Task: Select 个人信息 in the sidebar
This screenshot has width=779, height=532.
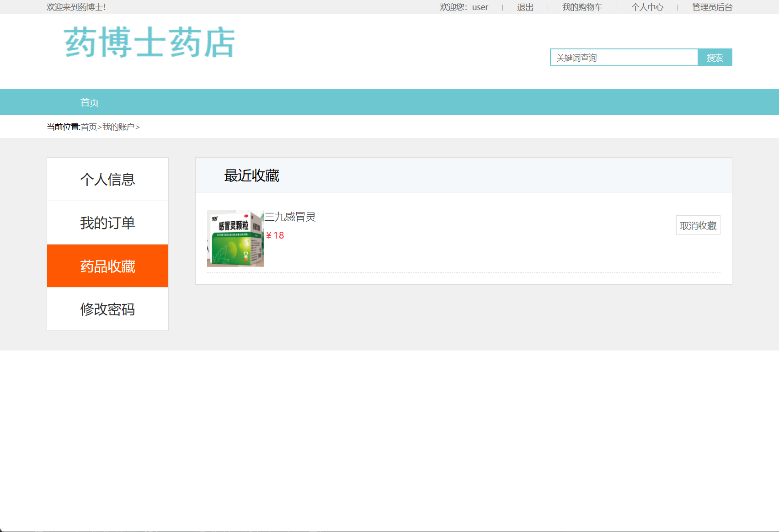Action: click(x=107, y=179)
